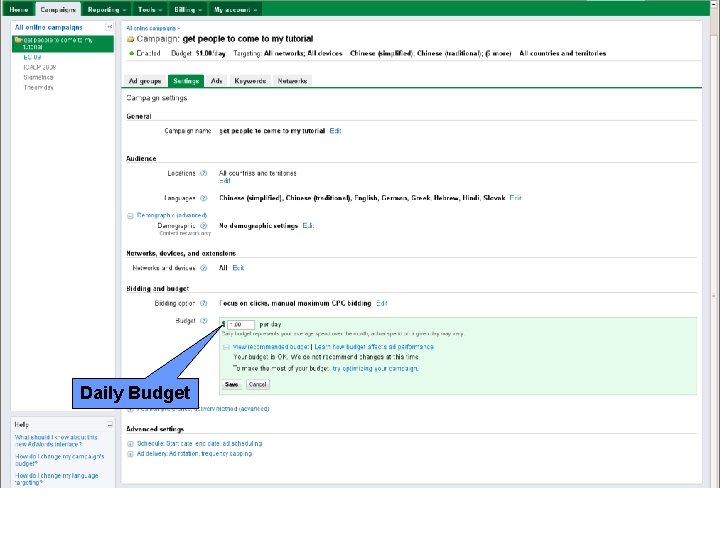This screenshot has width=720, height=540.
Task: Open the Reporting dropdown menu
Action: (x=107, y=9)
